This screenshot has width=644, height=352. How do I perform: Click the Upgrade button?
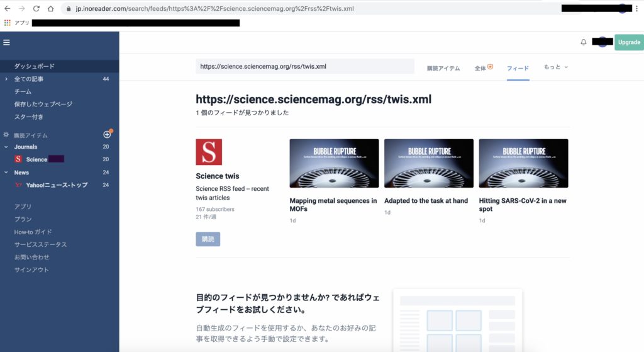tap(629, 42)
